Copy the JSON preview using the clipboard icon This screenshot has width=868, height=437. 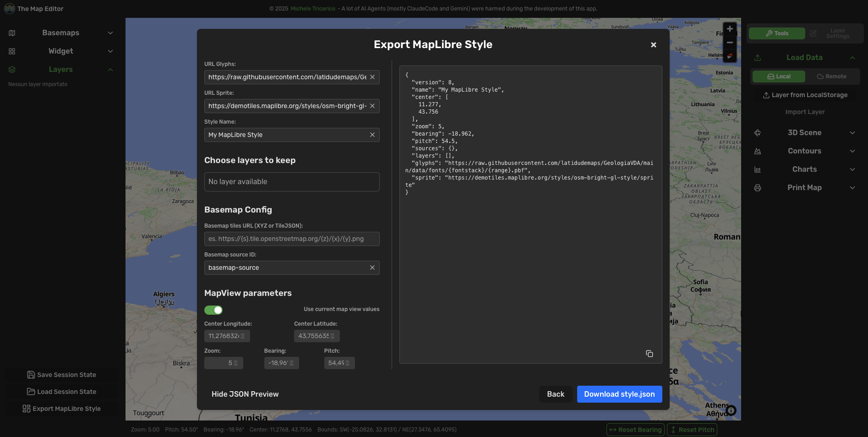(650, 354)
